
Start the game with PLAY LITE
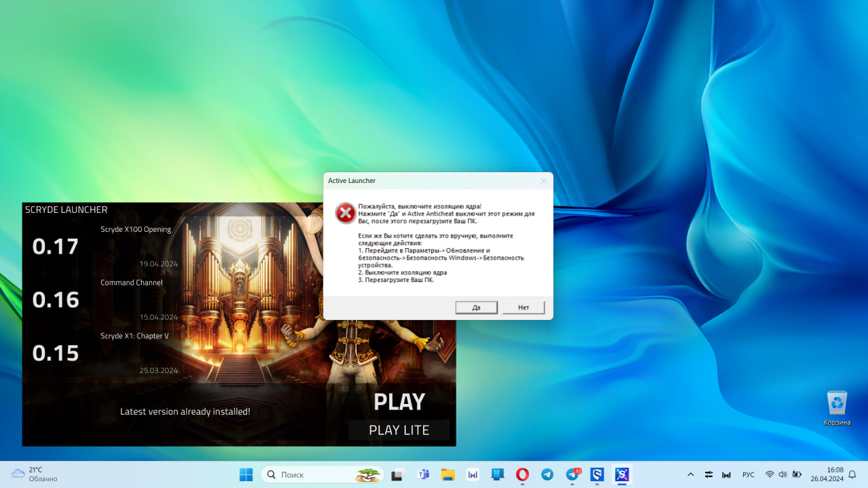tap(399, 430)
